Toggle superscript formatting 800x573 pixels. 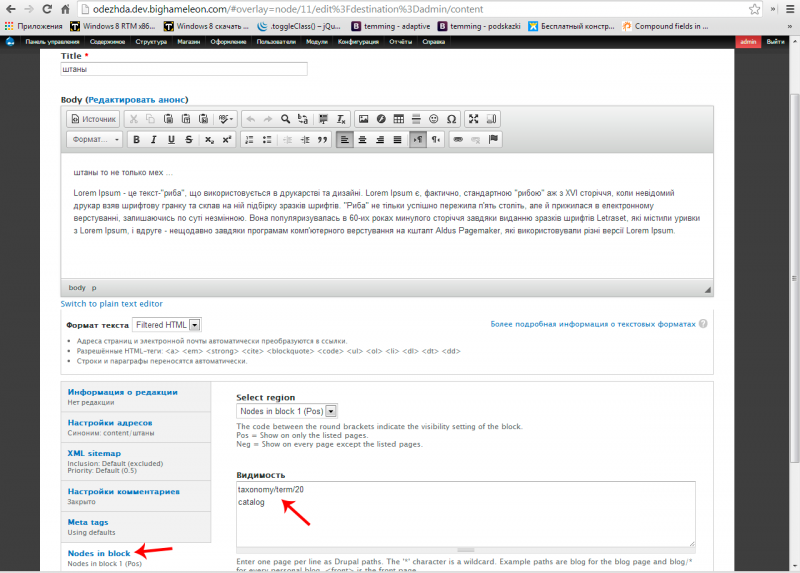point(227,139)
